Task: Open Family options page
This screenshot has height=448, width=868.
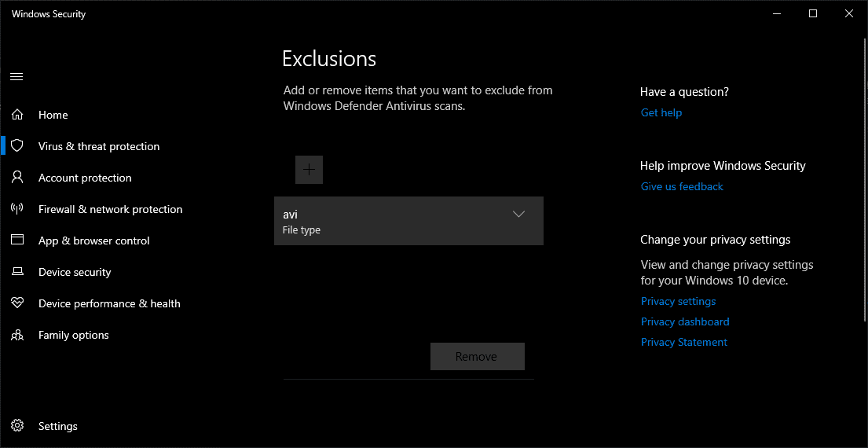Action: 74,335
